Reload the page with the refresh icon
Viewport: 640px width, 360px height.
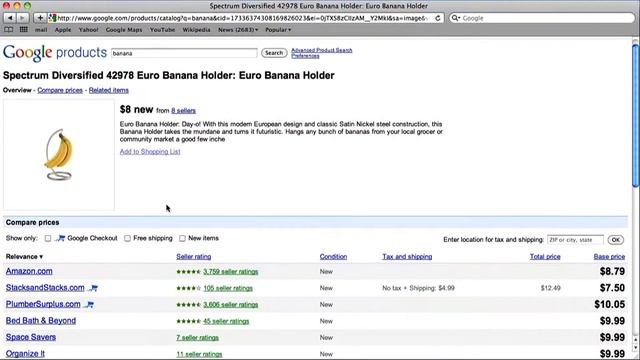(438, 18)
